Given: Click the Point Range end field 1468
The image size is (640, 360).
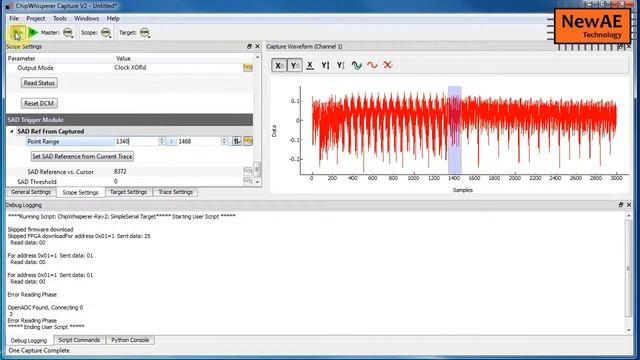Looking at the screenshot, I should click(199, 141).
